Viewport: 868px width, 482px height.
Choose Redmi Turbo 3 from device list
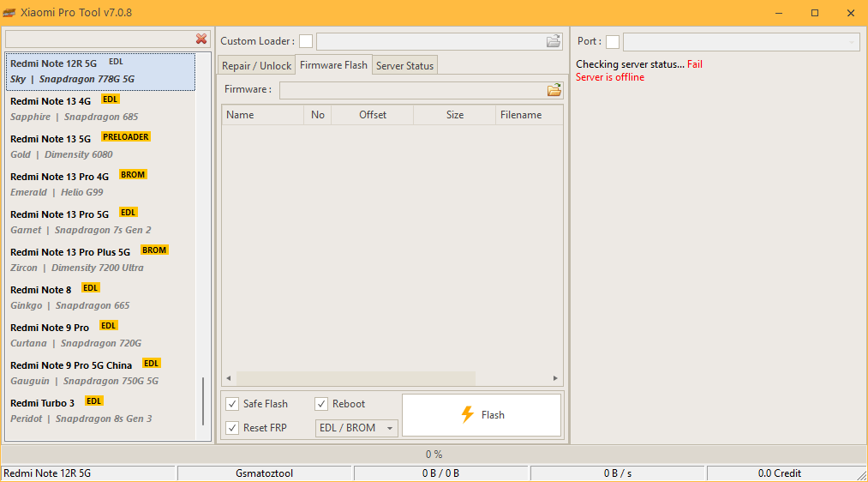pyautogui.click(x=101, y=410)
